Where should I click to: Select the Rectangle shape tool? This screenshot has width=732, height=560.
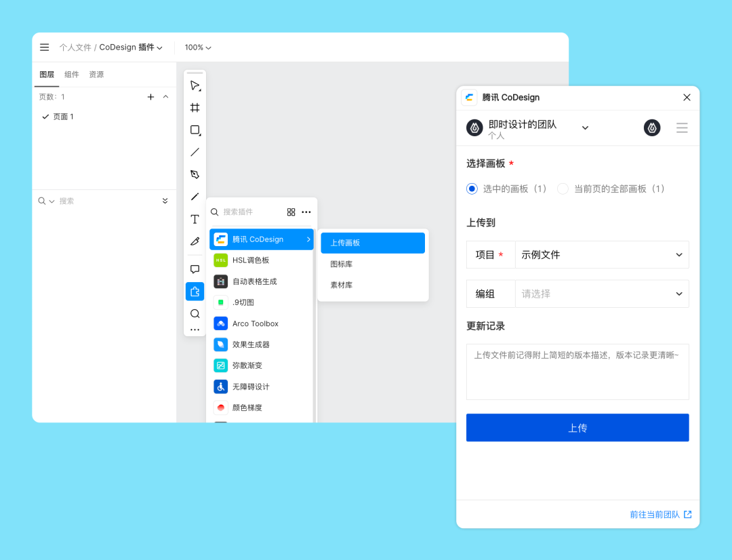tap(195, 130)
